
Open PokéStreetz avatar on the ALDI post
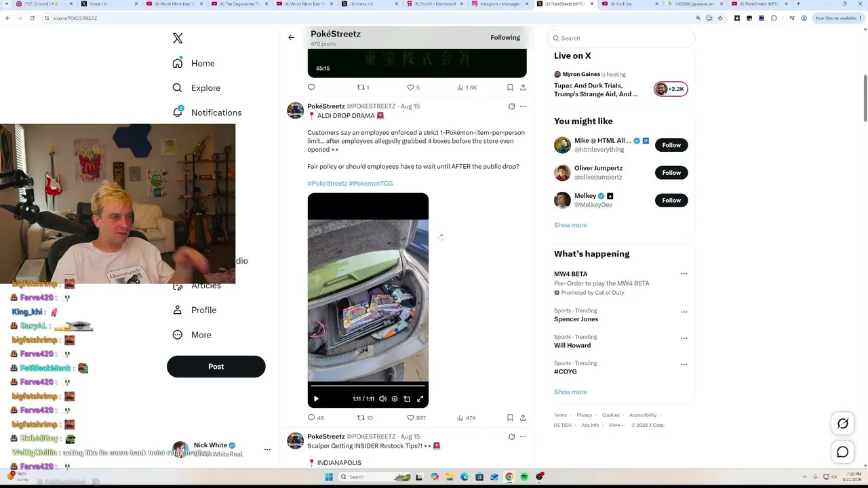(x=295, y=110)
